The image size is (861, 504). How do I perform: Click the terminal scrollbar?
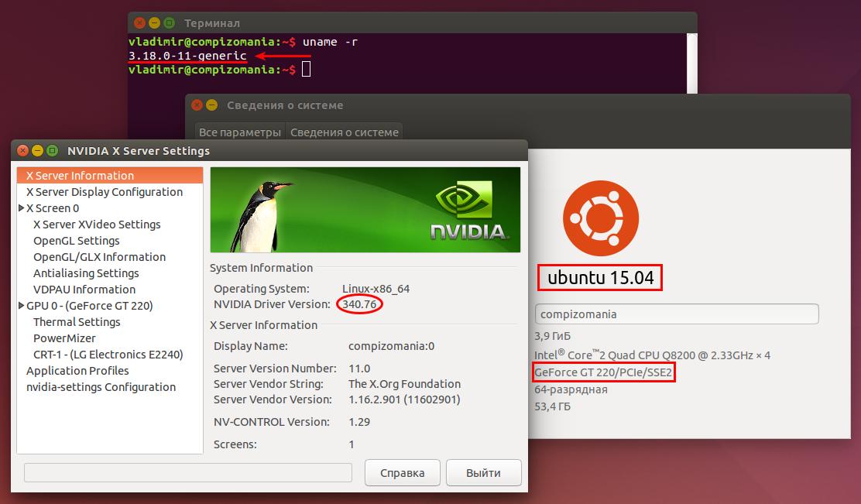pyautogui.click(x=692, y=63)
